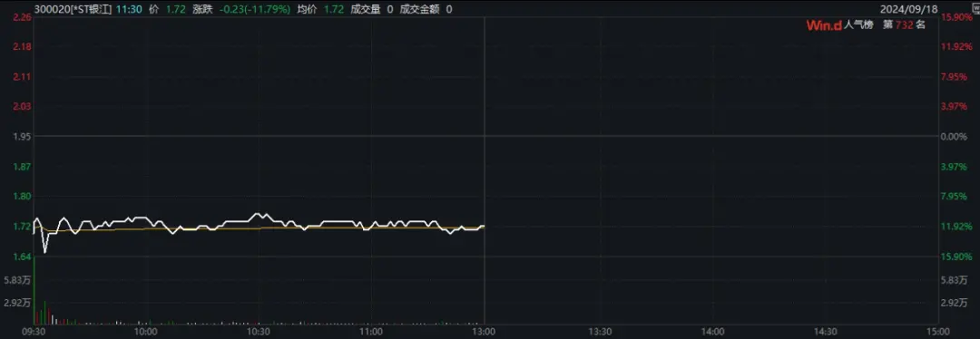Click the 2.26 upper limit price label
The height and width of the screenshot is (339, 980).
23,17
